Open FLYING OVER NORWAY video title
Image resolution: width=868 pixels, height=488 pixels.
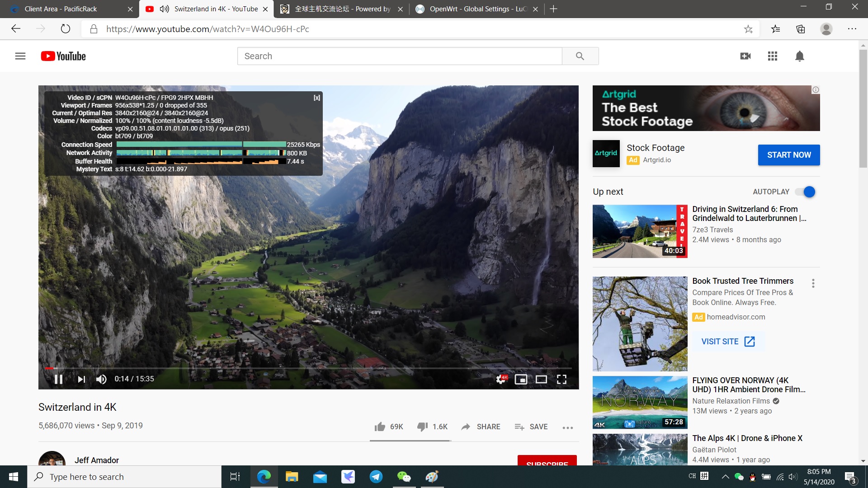748,385
